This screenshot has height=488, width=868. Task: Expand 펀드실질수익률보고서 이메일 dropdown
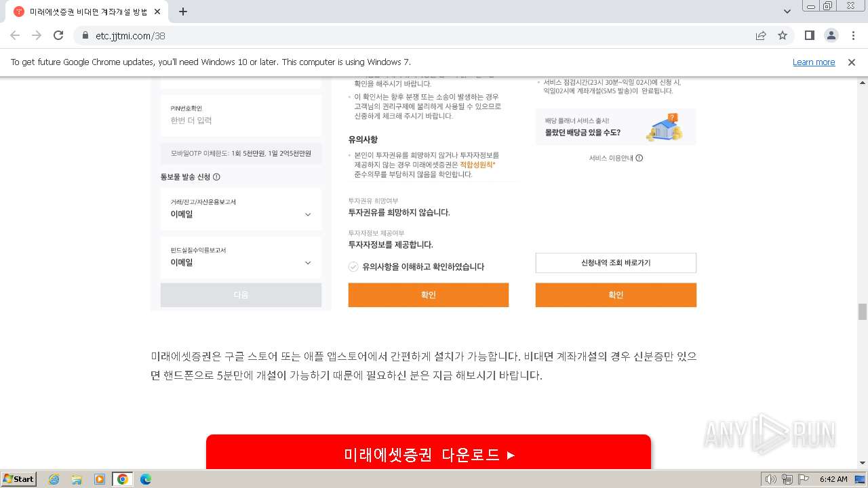[x=241, y=258]
